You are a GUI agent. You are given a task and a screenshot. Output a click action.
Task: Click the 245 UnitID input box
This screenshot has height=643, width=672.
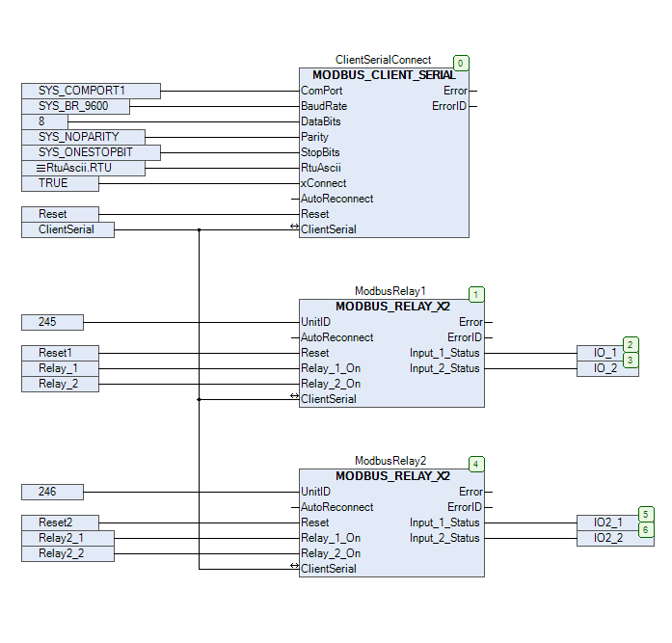(x=52, y=322)
